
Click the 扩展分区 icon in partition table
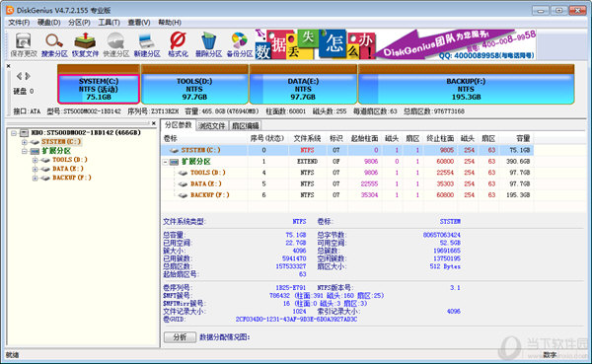click(x=174, y=162)
